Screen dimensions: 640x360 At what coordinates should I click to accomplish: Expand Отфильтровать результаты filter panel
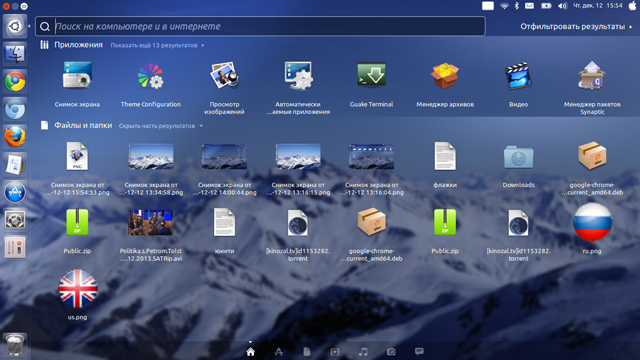576,27
